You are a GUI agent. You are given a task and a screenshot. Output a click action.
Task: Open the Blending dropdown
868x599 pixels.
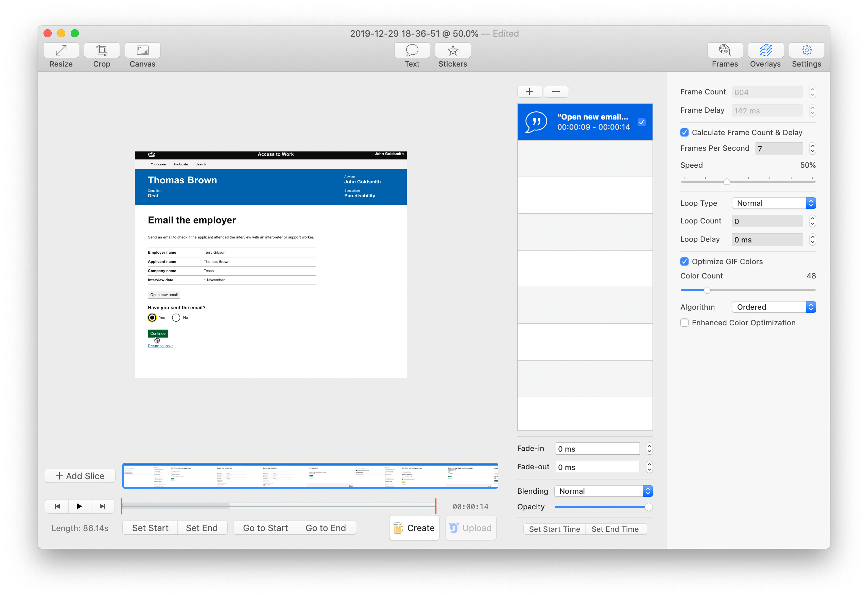[x=603, y=491]
